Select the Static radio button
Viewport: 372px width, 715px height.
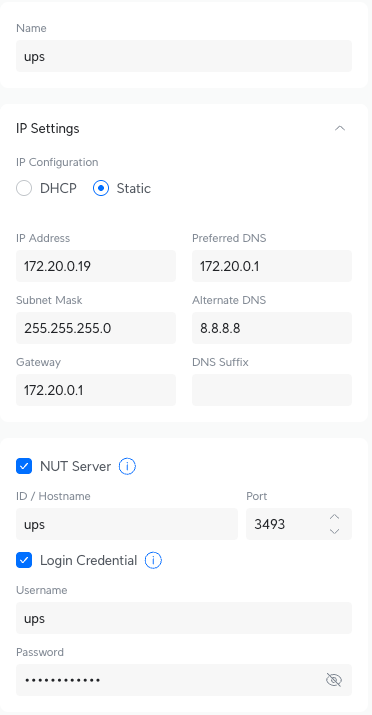tap(101, 188)
